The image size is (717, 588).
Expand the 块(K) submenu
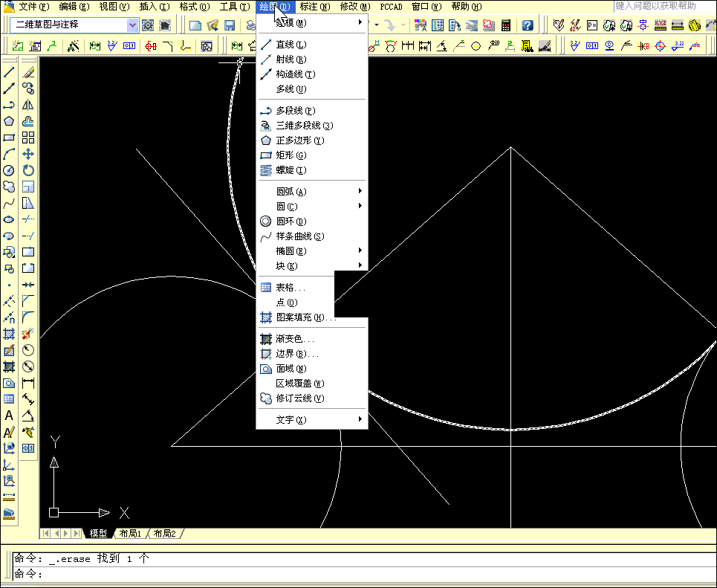point(312,266)
